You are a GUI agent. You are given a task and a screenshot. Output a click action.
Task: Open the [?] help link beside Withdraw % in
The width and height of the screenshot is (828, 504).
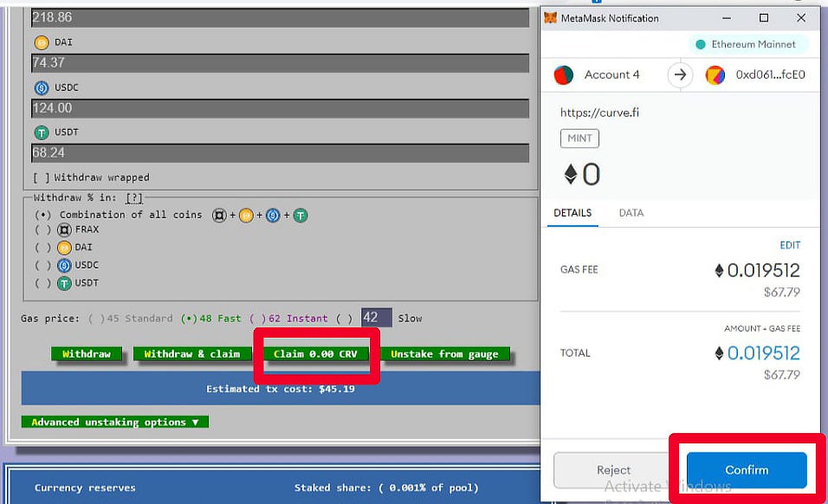[134, 198]
